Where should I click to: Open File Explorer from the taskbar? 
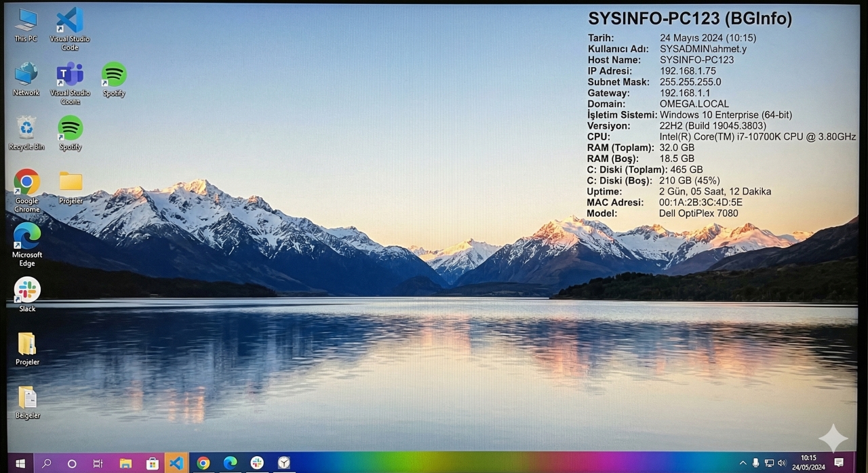pos(125,463)
